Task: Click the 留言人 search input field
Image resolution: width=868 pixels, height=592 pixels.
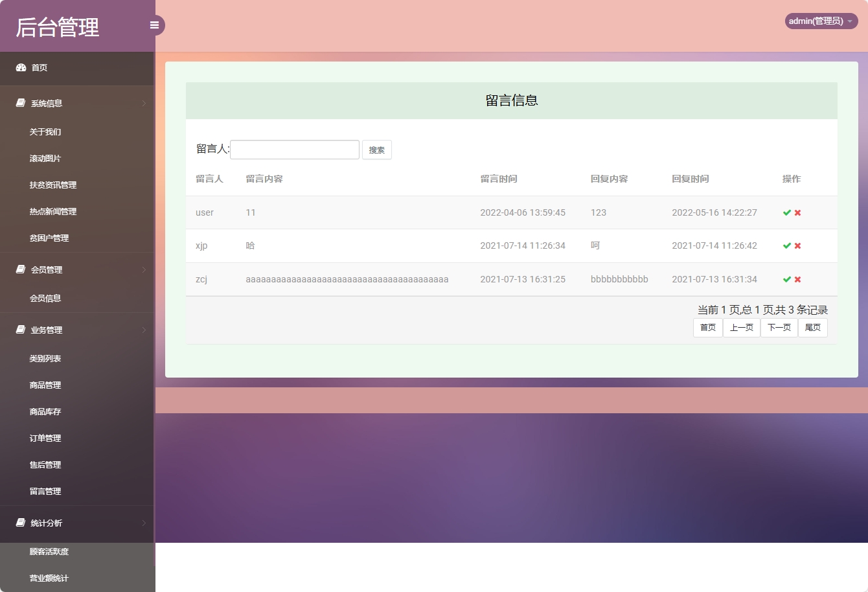Action: tap(295, 149)
